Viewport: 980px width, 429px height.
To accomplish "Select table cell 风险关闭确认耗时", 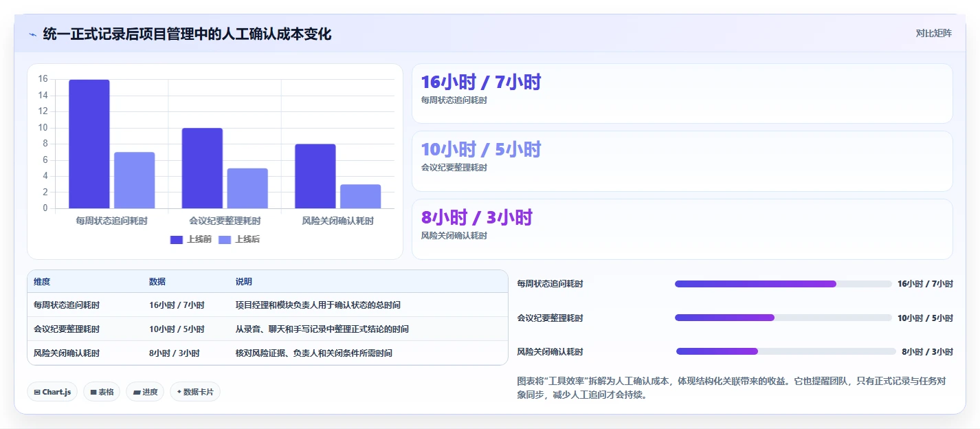I will coord(67,353).
